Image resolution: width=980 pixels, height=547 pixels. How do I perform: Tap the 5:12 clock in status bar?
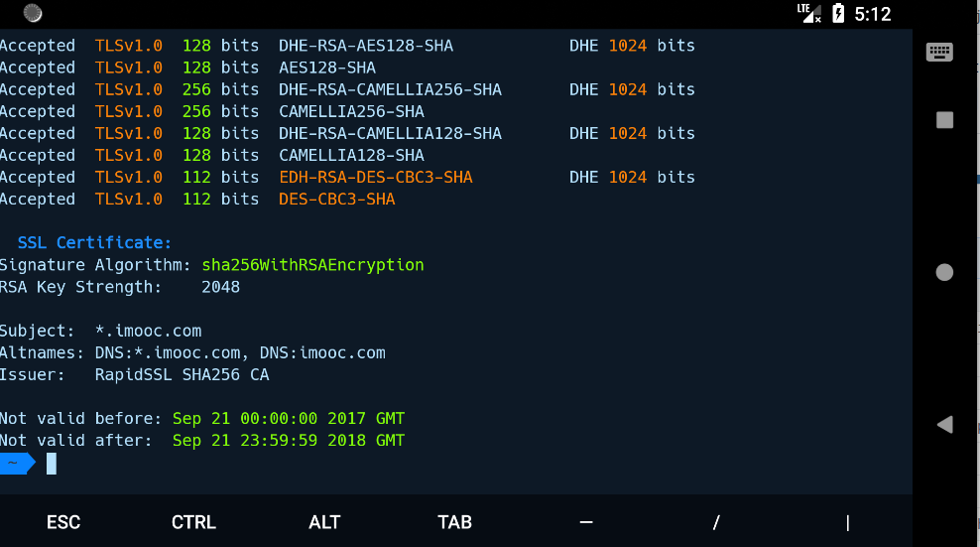coord(873,14)
